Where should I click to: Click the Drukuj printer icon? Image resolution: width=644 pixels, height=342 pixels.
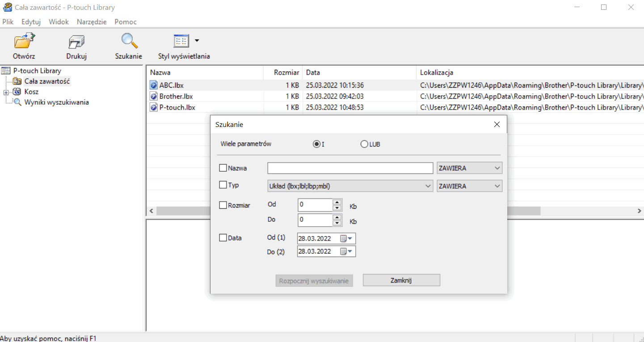tap(76, 42)
